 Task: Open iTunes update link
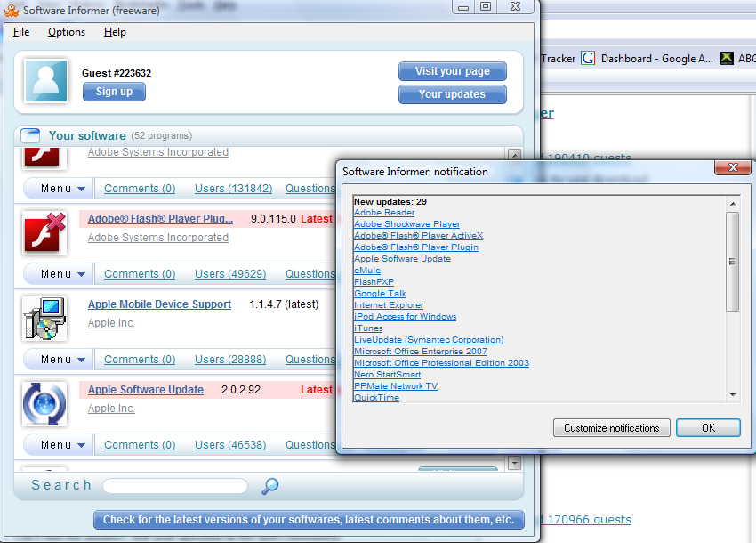[368, 328]
